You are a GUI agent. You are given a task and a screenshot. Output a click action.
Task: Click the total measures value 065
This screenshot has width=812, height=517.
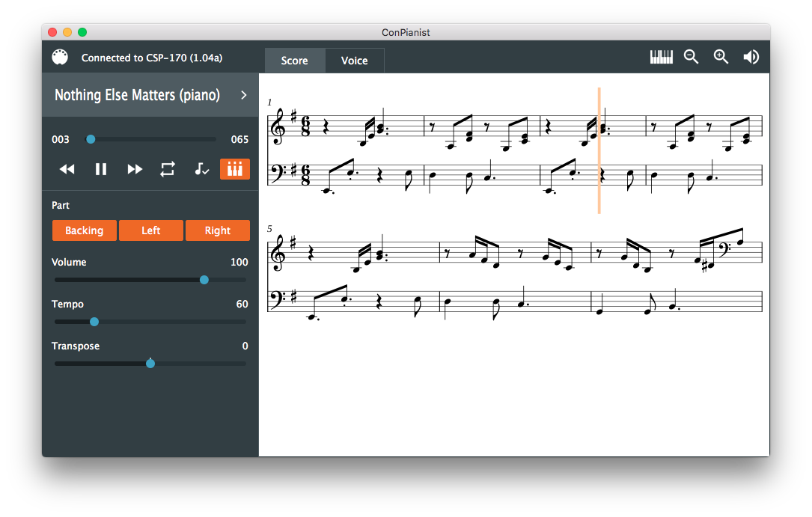pyautogui.click(x=239, y=140)
